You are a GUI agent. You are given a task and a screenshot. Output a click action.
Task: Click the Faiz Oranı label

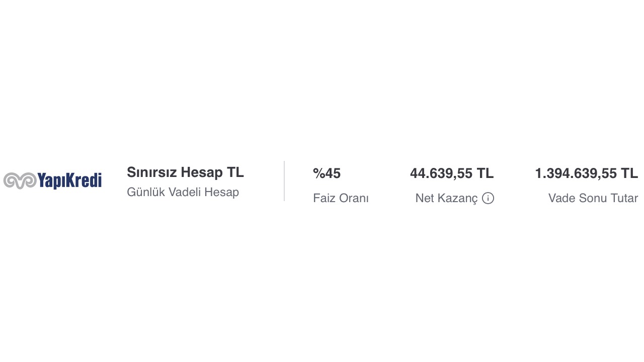(341, 198)
